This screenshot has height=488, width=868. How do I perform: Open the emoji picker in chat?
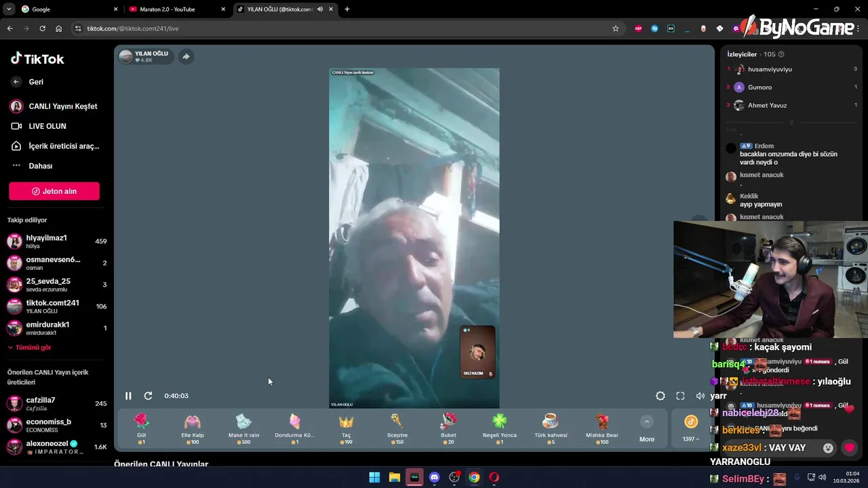pos(828,448)
